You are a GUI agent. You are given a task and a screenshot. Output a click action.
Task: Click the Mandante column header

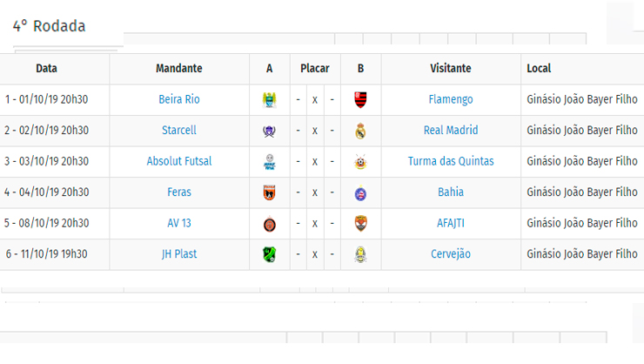pyautogui.click(x=179, y=68)
